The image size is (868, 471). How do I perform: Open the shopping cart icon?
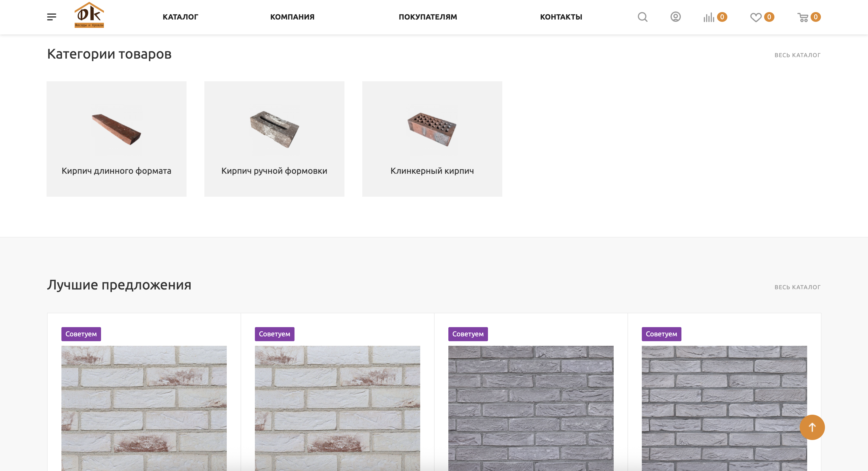coord(803,17)
